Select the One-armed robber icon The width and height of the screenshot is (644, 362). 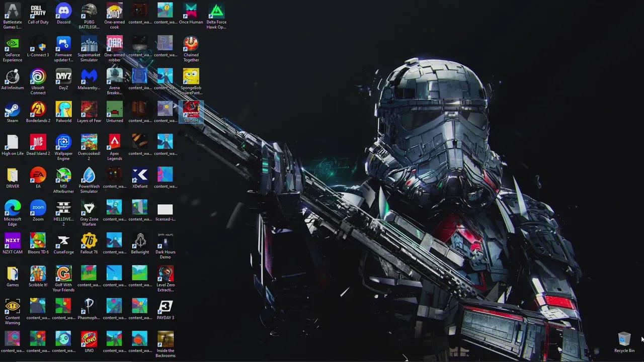coord(115,49)
